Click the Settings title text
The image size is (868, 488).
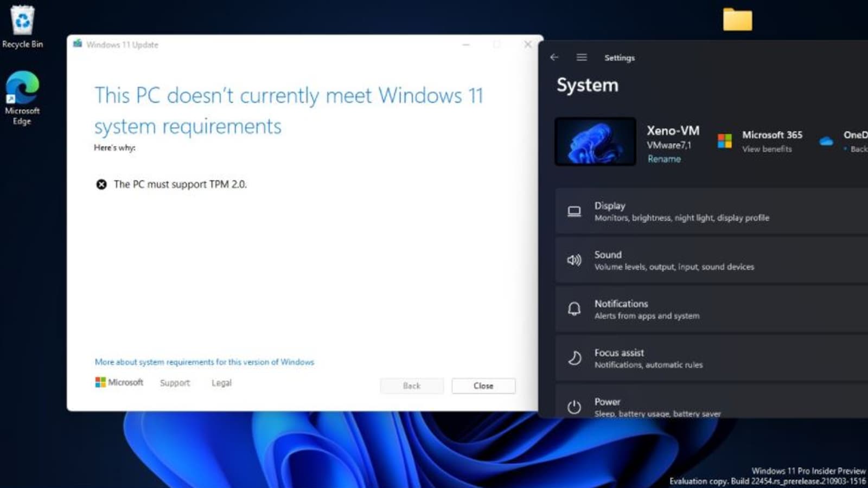pos(620,57)
